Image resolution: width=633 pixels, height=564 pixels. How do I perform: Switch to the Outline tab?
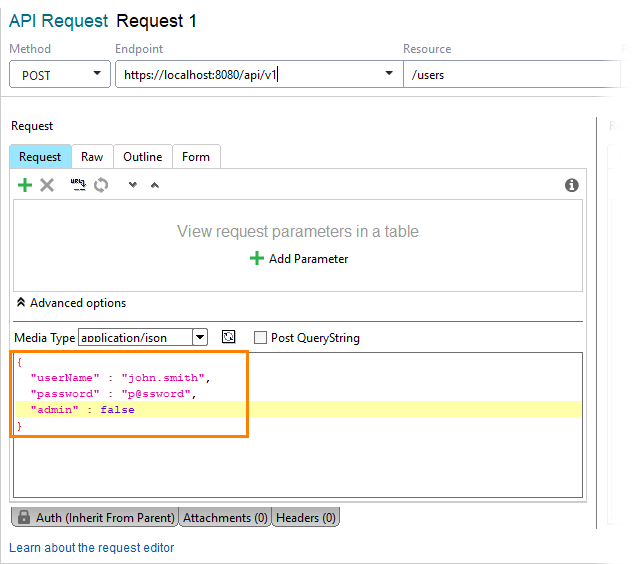tap(143, 157)
